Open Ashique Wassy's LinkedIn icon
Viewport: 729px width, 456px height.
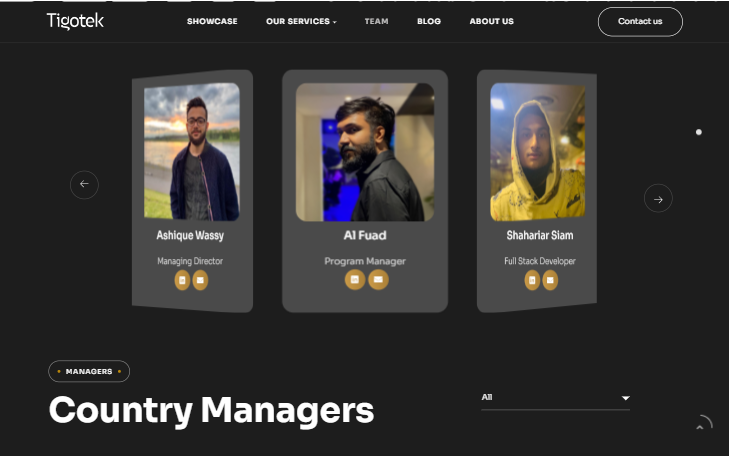pyautogui.click(x=182, y=280)
